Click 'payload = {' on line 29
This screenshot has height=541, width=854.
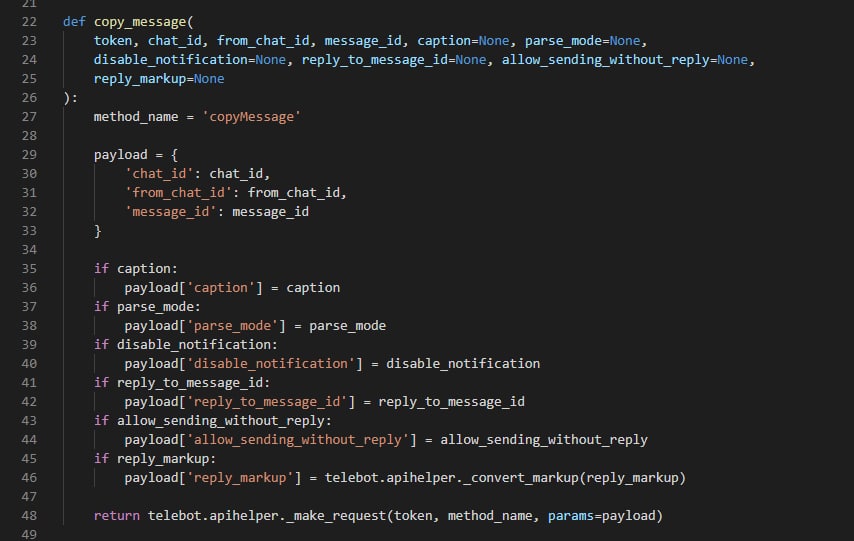[136, 155]
